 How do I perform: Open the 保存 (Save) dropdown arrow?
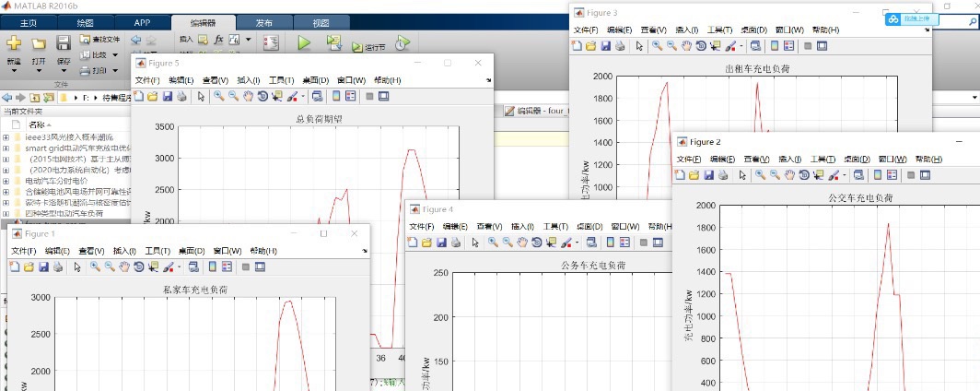[64, 71]
